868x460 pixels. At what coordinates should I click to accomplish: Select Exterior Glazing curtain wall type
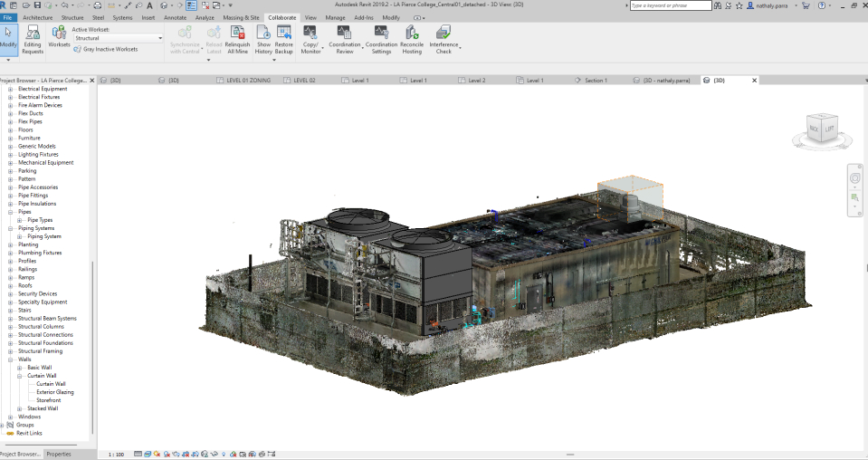55,392
